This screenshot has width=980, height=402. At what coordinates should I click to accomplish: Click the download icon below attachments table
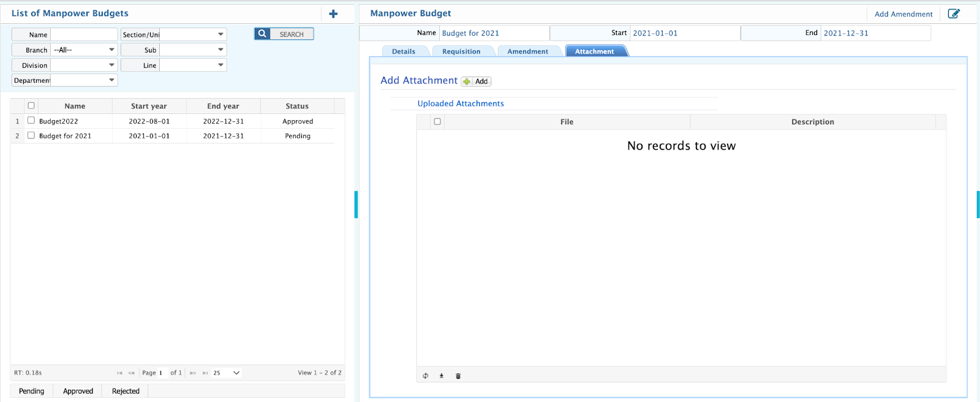(441, 376)
